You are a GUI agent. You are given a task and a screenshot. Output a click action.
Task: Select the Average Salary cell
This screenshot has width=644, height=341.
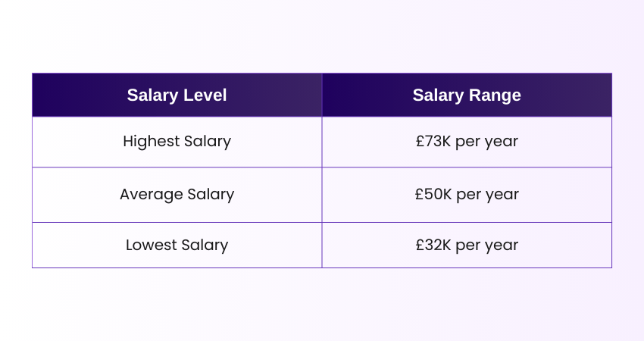[x=177, y=195]
